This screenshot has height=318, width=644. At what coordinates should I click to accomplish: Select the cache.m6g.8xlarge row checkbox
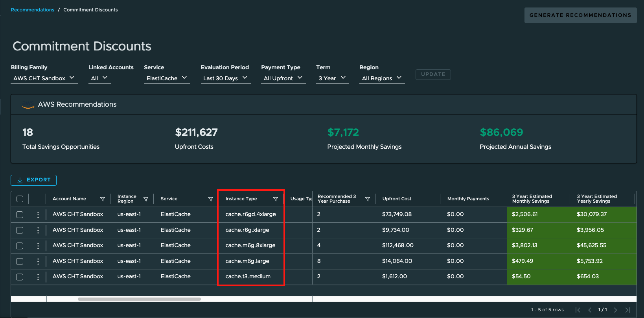[20, 246]
